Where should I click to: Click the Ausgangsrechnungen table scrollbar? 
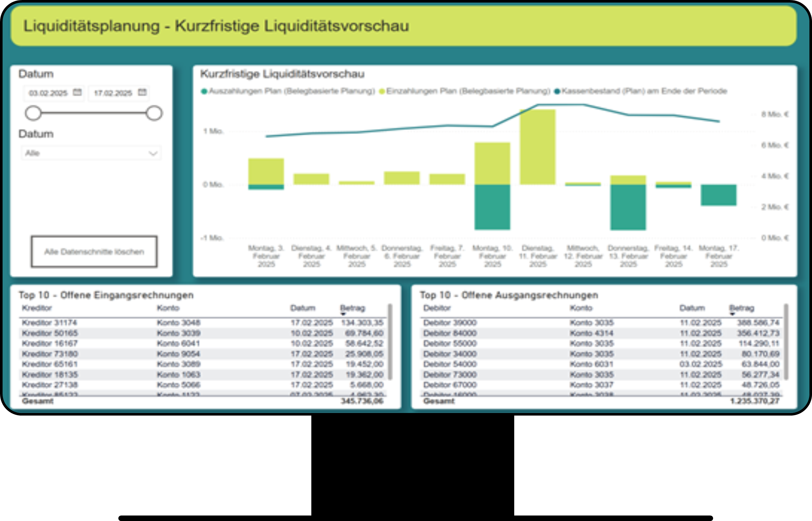786,341
